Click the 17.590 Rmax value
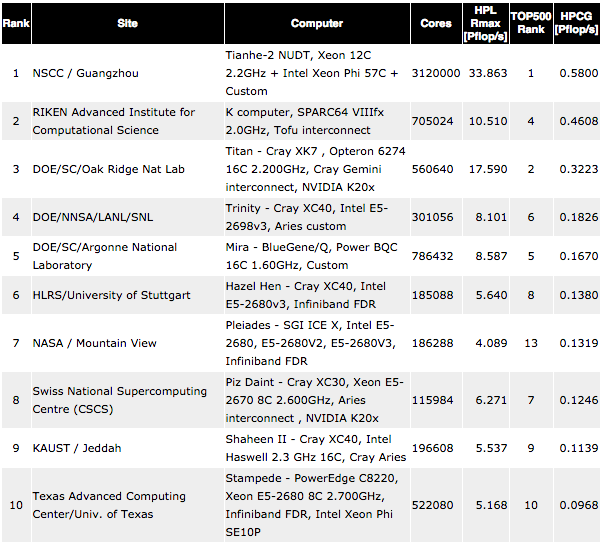Viewport: 604px width, 546px height. 488,169
